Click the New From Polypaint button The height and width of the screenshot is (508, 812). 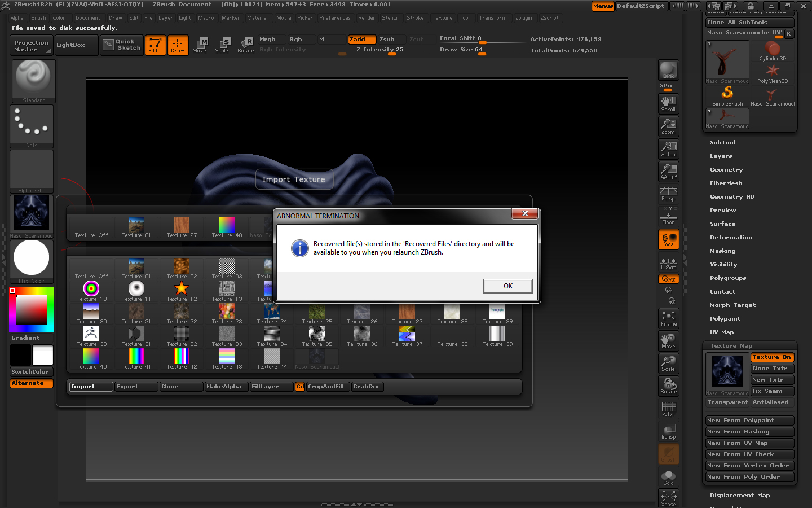pos(749,421)
